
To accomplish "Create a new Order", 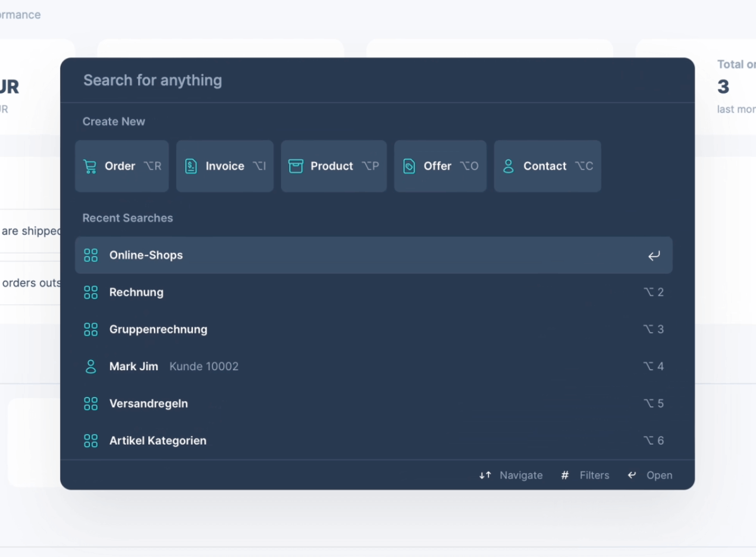I will 121,166.
